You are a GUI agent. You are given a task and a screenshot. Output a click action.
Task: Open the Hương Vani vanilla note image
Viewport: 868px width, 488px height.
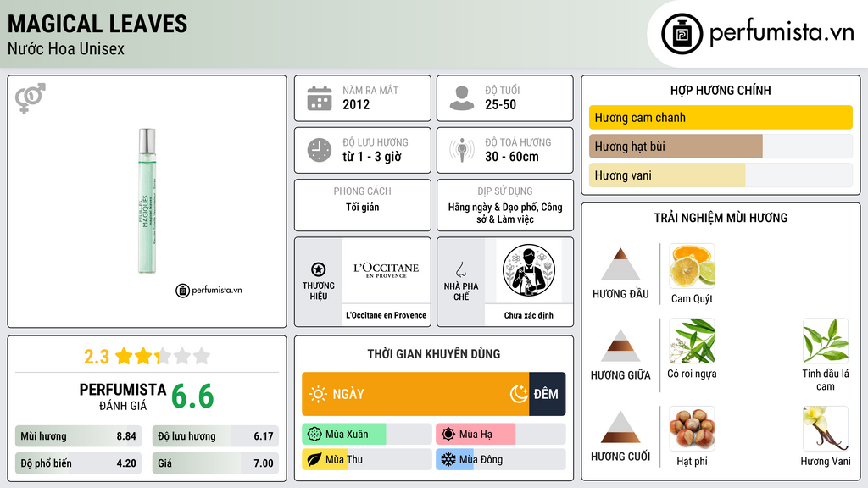(826, 429)
